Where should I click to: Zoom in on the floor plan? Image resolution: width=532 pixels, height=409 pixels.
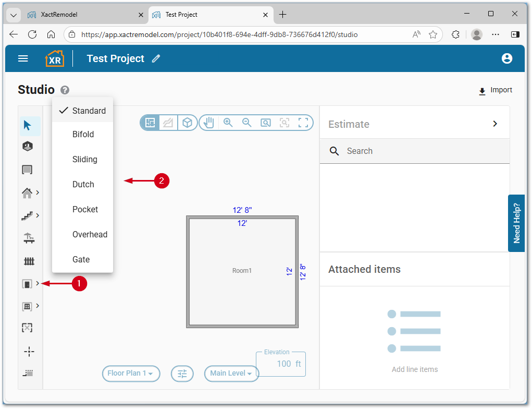[228, 122]
